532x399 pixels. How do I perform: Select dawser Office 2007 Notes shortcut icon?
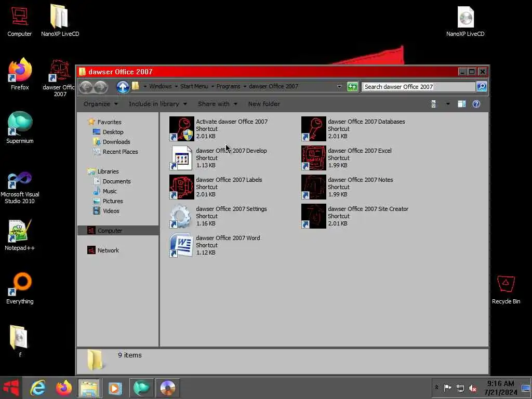[x=313, y=187]
